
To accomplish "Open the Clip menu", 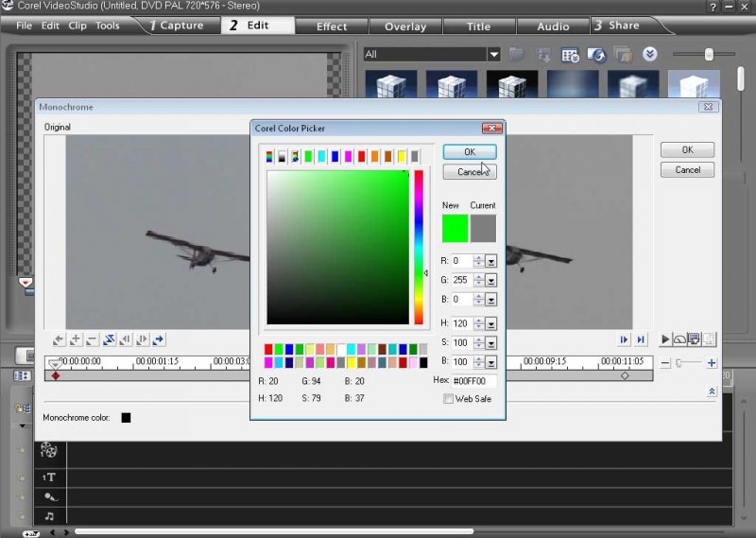I will coord(77,26).
